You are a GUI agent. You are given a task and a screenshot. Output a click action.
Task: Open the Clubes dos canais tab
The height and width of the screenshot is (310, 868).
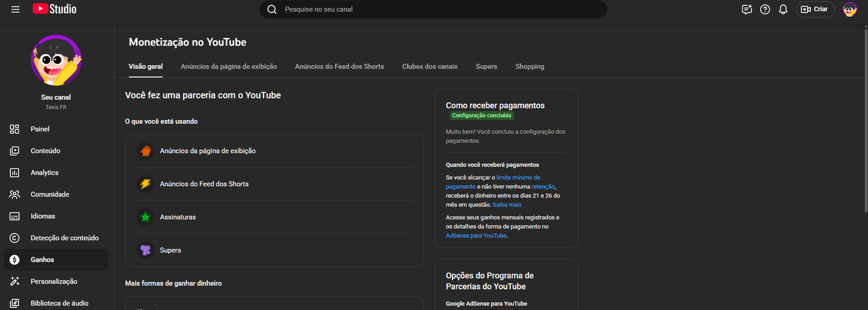click(430, 67)
